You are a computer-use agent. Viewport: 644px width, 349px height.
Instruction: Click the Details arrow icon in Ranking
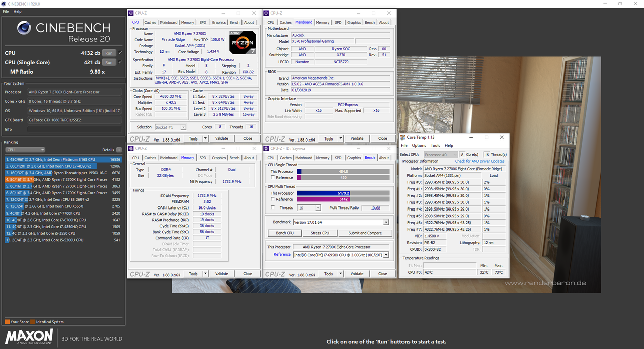(119, 150)
